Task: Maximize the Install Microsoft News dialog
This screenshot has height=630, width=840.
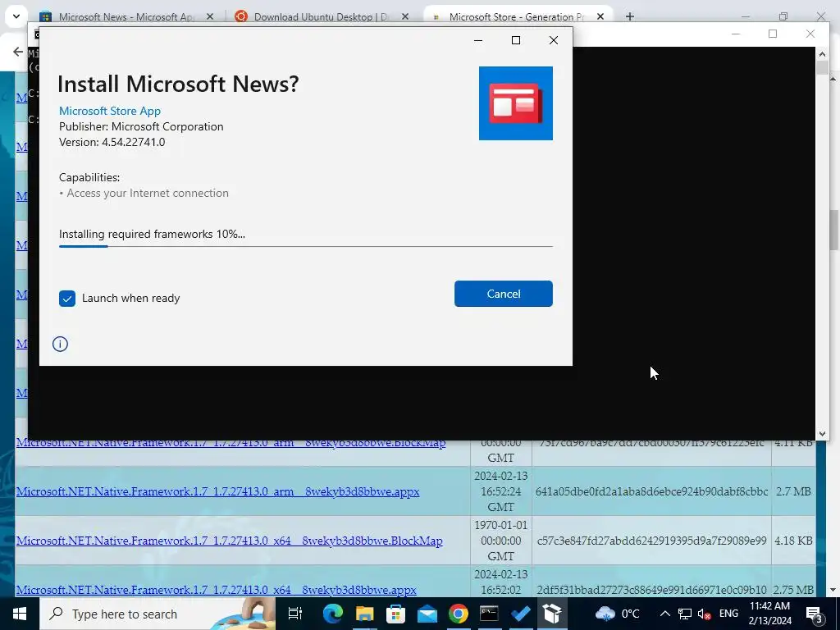Action: pyautogui.click(x=516, y=40)
